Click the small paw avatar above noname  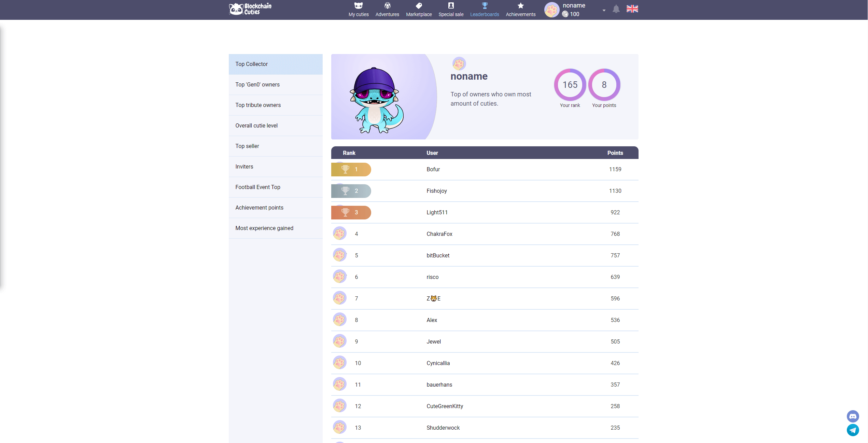459,64
